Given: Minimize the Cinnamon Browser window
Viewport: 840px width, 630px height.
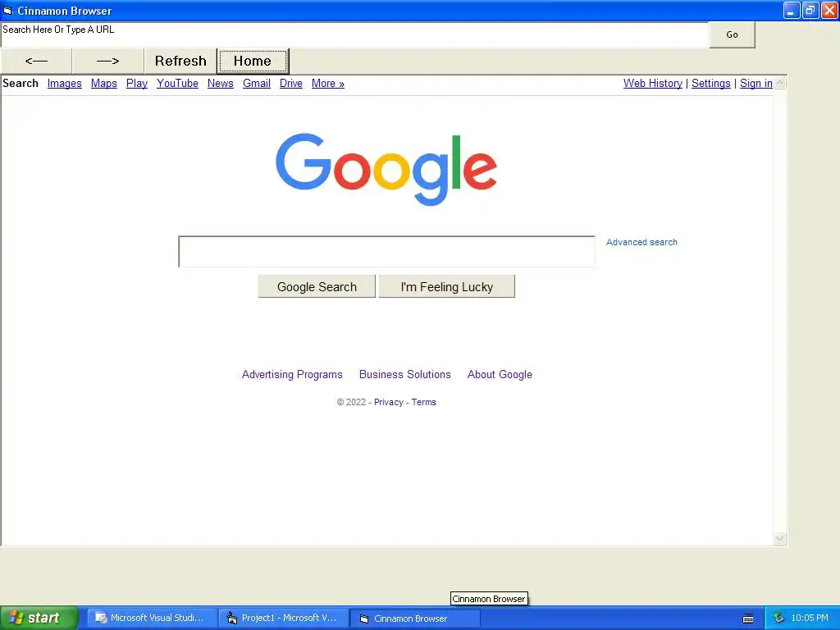Looking at the screenshot, I should [x=792, y=11].
